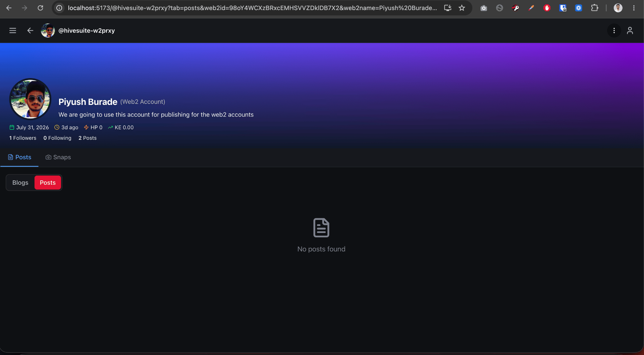Click the July 31, 2026 join date
This screenshot has height=355, width=644.
coord(29,127)
